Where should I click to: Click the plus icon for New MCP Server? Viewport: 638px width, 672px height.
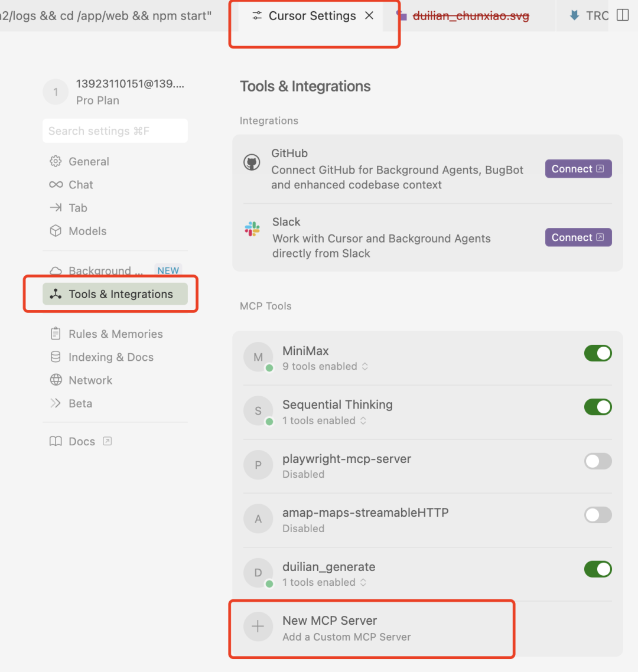[x=258, y=627]
